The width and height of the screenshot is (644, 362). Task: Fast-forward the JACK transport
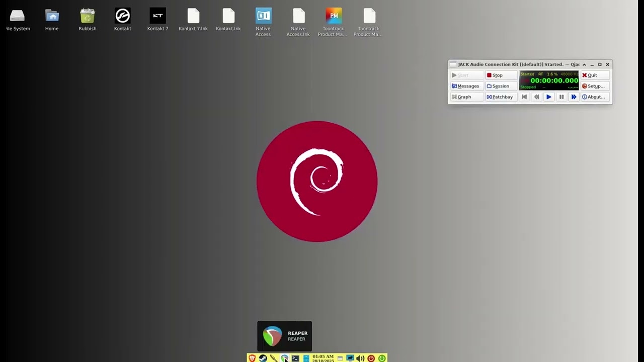pos(574,97)
